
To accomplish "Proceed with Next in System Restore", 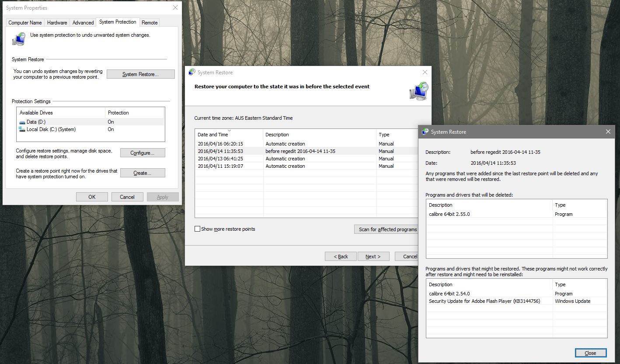I will coord(373,257).
